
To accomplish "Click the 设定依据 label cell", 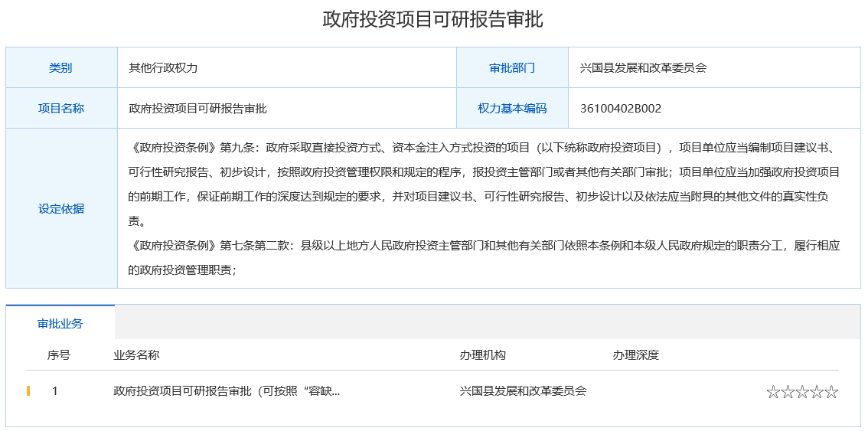I will tap(61, 208).
